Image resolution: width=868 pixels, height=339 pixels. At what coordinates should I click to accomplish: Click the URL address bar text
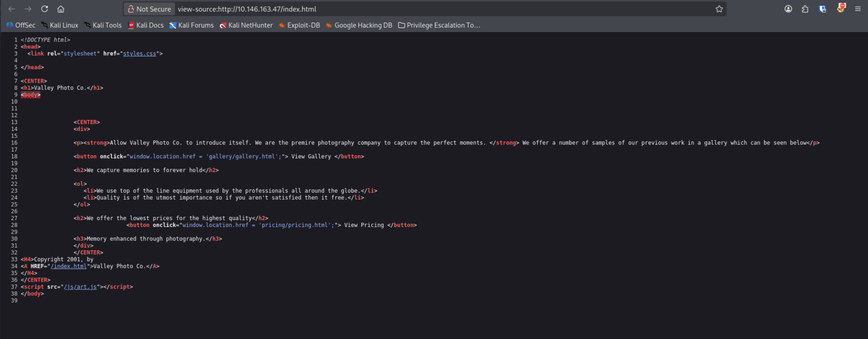[x=247, y=9]
